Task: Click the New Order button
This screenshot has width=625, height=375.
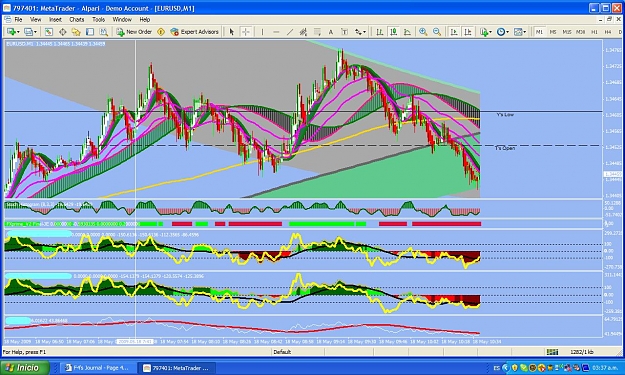Action: (x=134, y=32)
